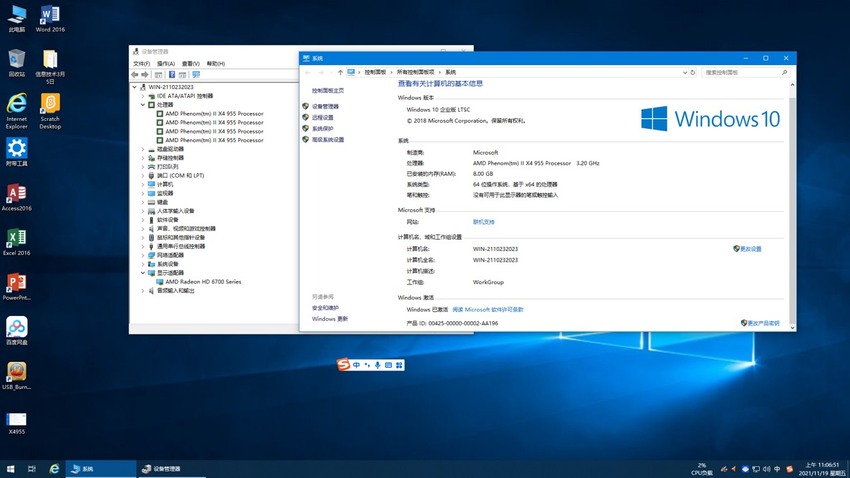Screen dimensions: 850x478
Task: Collapse the WIN-2110232023 root node
Action: (x=134, y=87)
